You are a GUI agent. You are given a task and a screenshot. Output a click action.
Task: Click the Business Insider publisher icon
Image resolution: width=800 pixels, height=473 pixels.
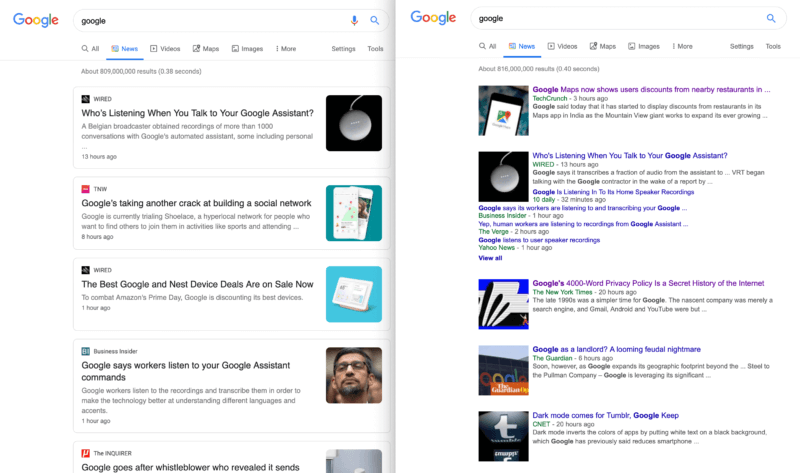85,351
